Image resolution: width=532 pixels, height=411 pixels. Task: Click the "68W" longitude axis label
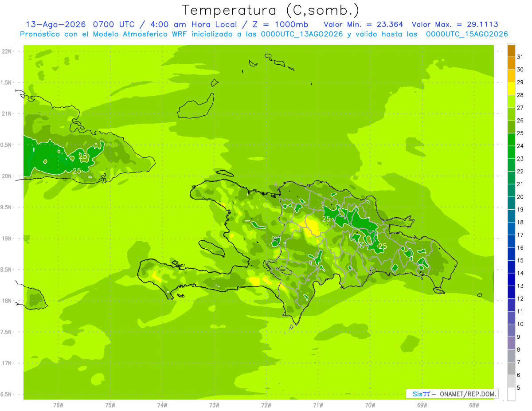click(473, 405)
